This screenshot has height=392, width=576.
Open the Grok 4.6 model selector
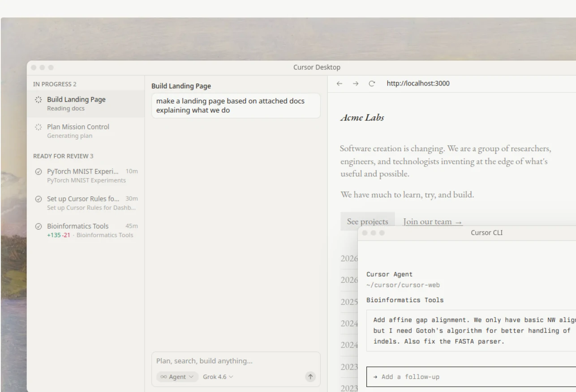[218, 377]
